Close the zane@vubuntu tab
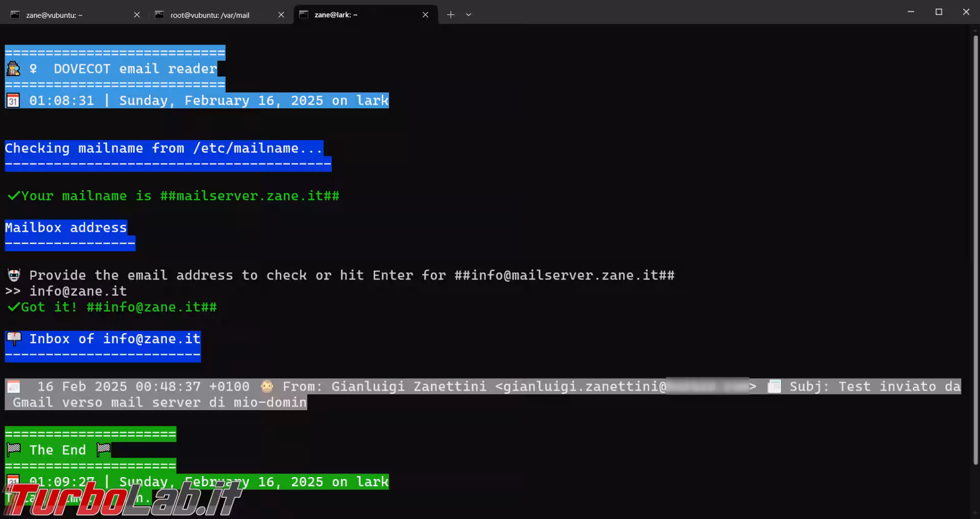 [137, 15]
